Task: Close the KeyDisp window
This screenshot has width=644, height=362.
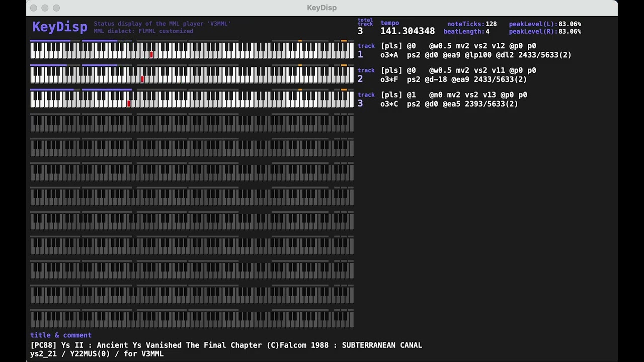Action: pyautogui.click(x=34, y=8)
